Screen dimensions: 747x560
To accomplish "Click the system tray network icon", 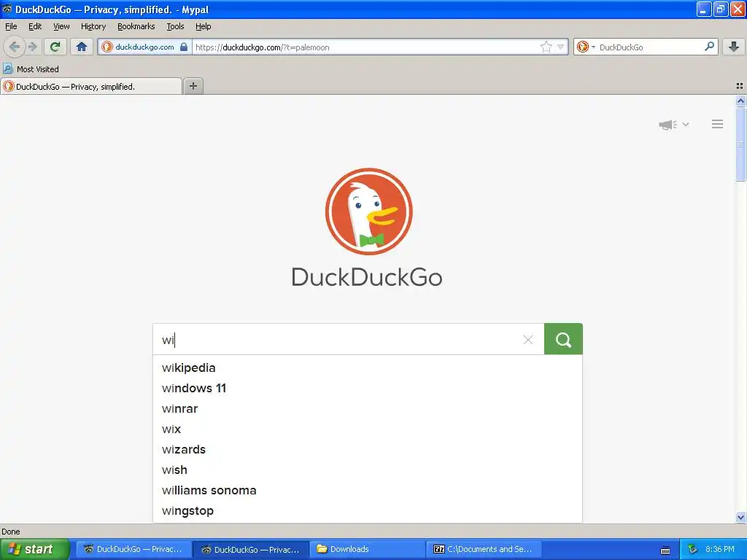I will click(692, 549).
